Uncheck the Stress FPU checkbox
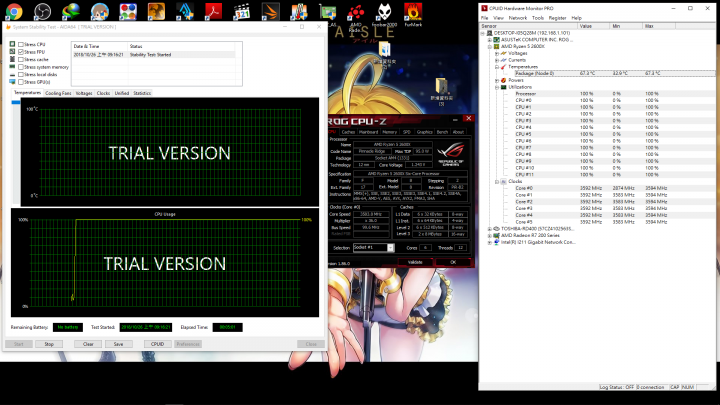The height and width of the screenshot is (405, 720). tap(21, 52)
